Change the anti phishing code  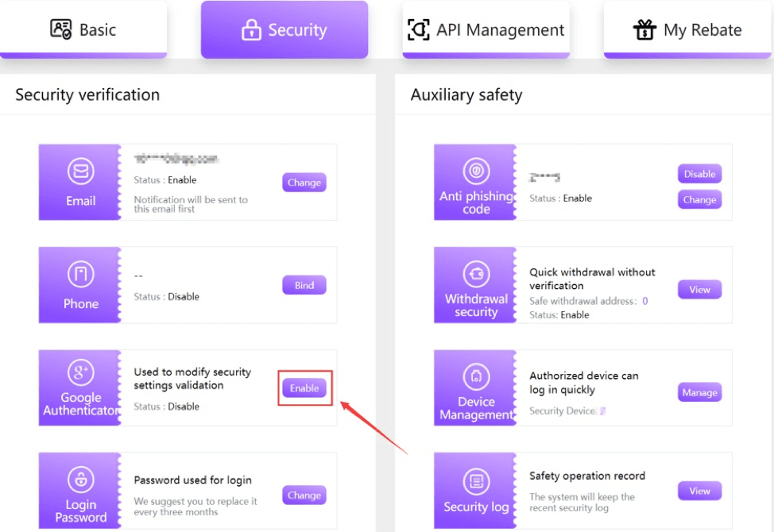699,200
